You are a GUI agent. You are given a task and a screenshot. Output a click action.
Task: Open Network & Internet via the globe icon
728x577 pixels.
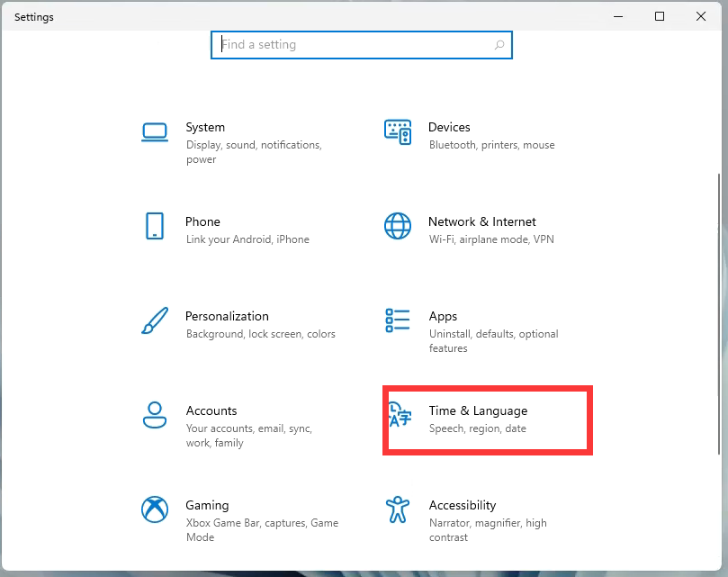coord(397,226)
